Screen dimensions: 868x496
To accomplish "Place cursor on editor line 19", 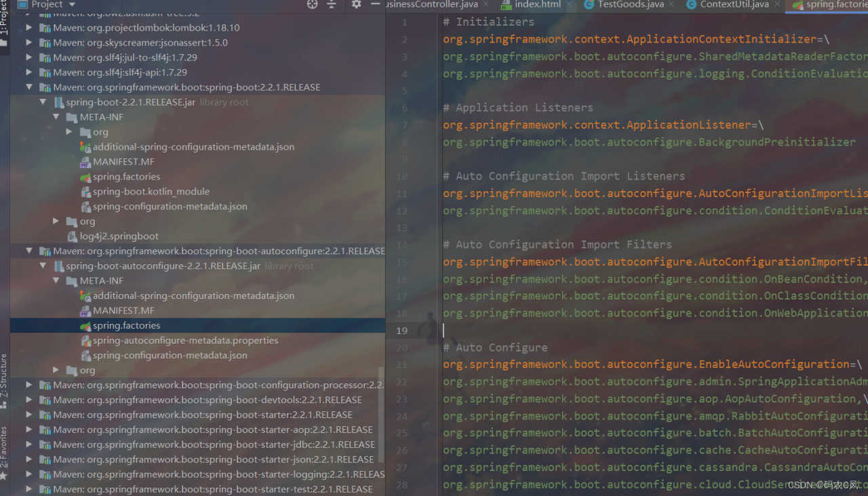I will click(x=651, y=331).
